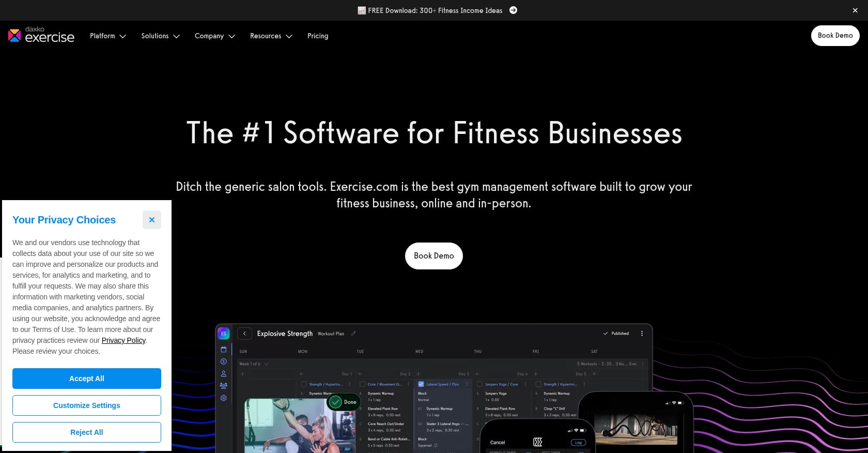Click the 'The #1 Software for Fitness Businesses' headline
Screen dimensions: 868x453
click(x=434, y=133)
